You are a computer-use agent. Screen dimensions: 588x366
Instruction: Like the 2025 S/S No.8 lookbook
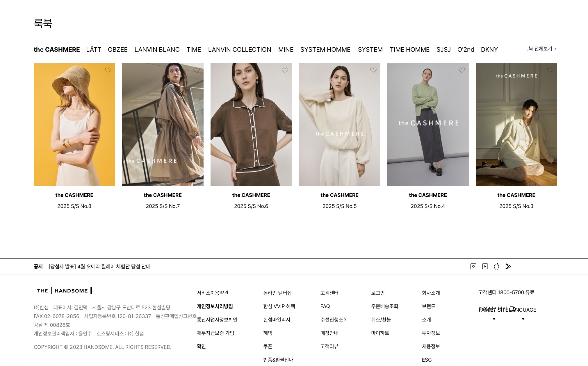tap(108, 70)
